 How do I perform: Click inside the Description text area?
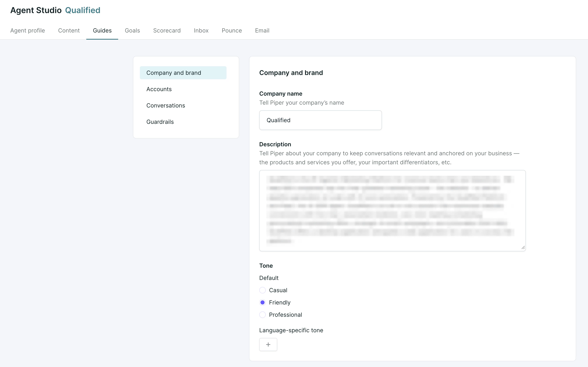click(392, 210)
